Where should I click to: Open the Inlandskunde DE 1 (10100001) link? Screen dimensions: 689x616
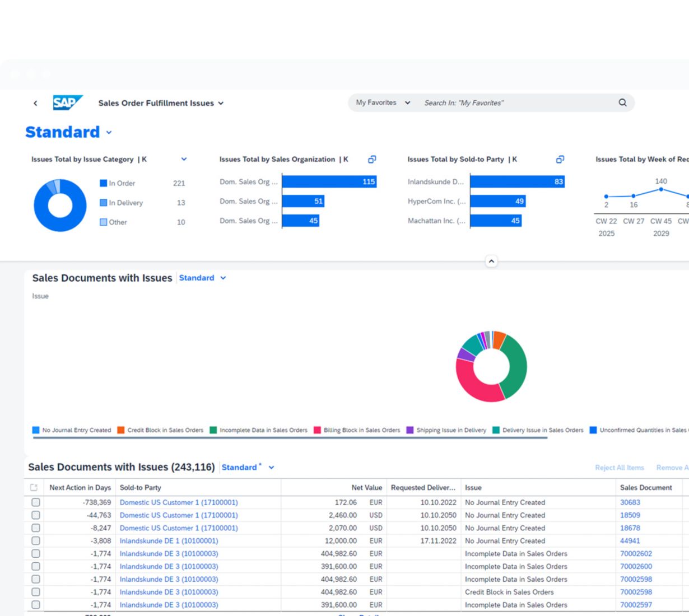[x=169, y=541]
